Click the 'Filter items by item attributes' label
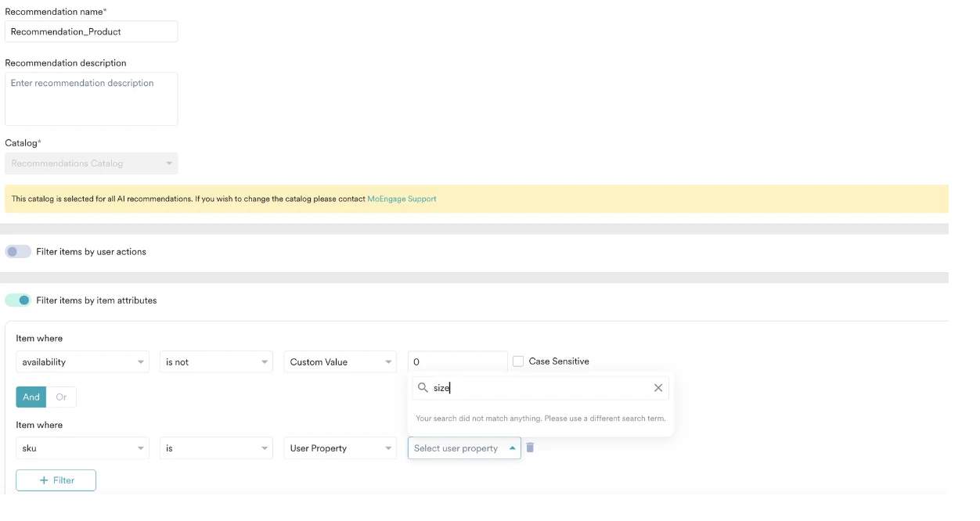Viewport: 980px width, 521px height. point(96,300)
